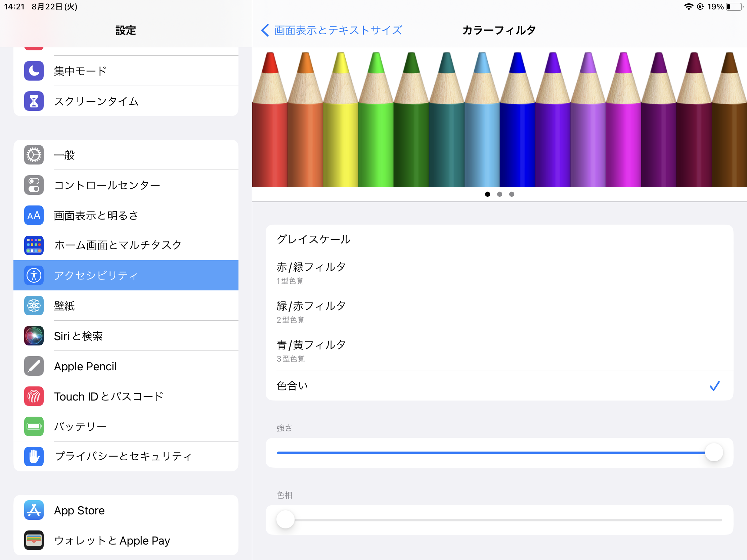Screen dimensions: 747x560
Task: Open Apple Pencil settings row
Action: [x=126, y=366]
